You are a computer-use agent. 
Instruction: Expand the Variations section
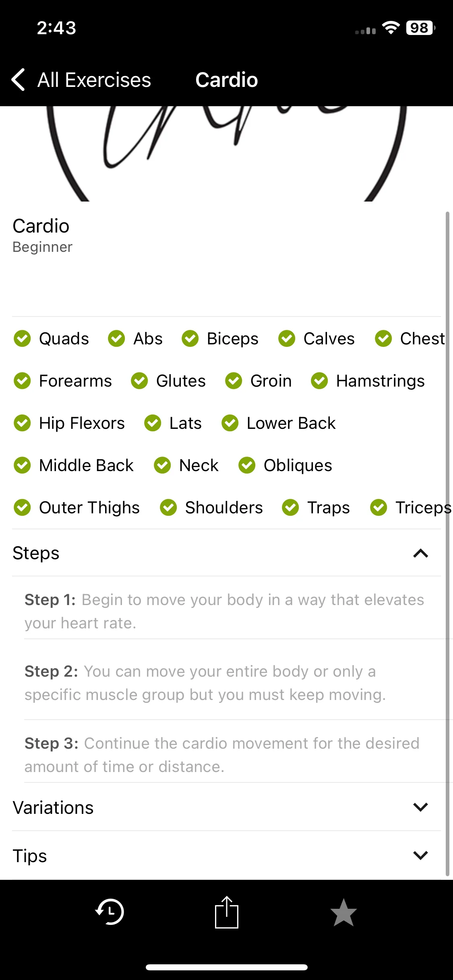click(x=226, y=807)
